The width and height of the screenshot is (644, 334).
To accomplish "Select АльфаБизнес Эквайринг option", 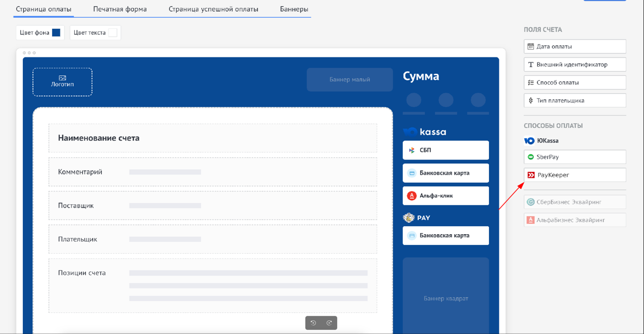I will point(575,220).
